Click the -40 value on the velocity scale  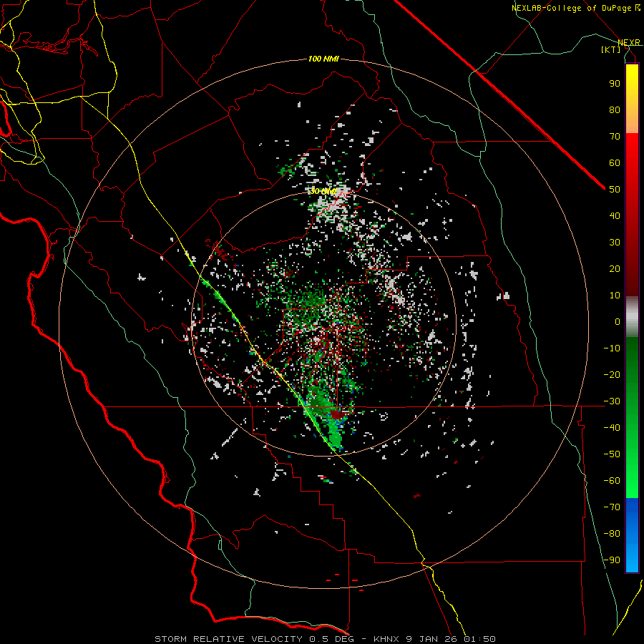pyautogui.click(x=612, y=428)
